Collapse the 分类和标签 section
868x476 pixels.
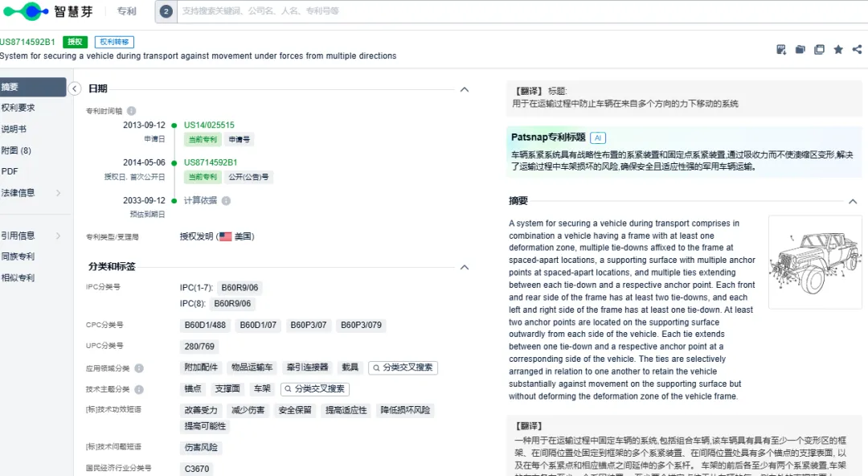tap(465, 267)
